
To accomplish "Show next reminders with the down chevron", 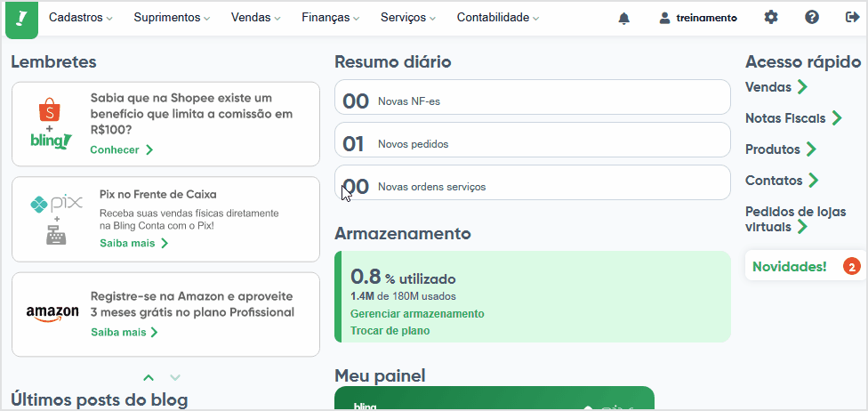I will (175, 378).
